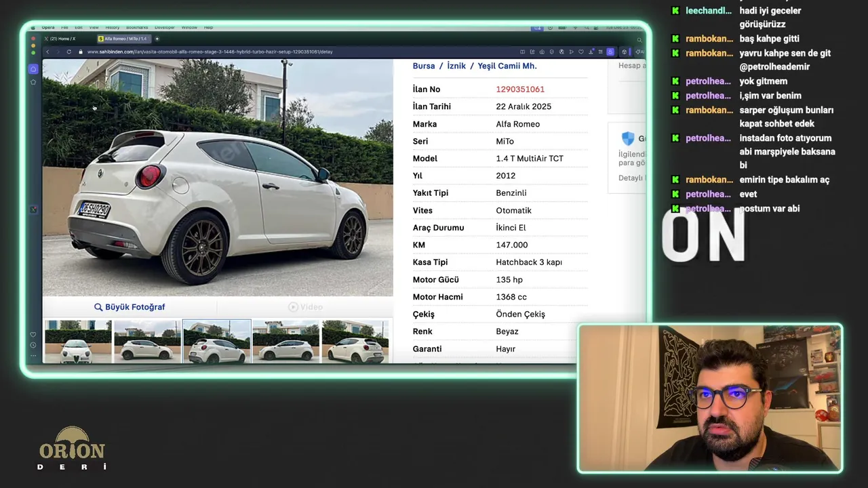Open history clock icon in sidebar
The height and width of the screenshot is (488, 868).
click(33, 345)
